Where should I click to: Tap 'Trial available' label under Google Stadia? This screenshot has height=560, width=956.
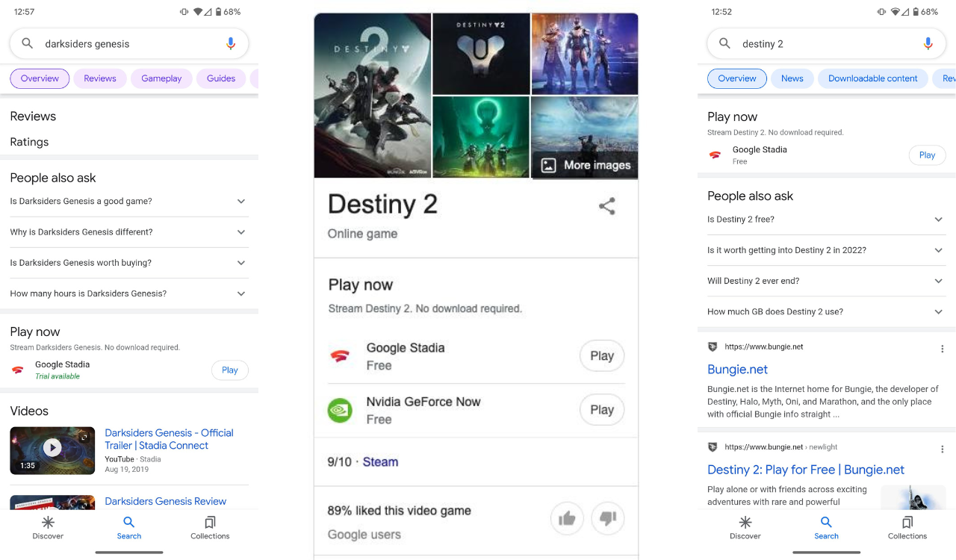point(58,376)
